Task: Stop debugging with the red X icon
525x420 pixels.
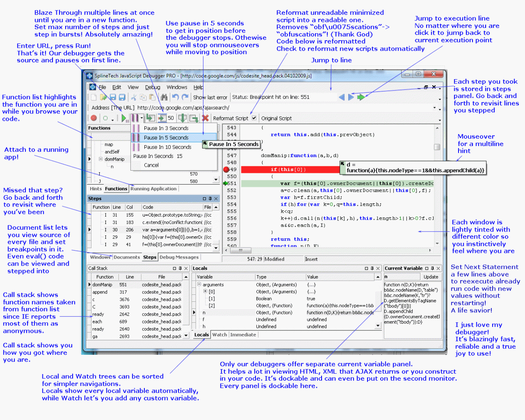Action: point(205,118)
